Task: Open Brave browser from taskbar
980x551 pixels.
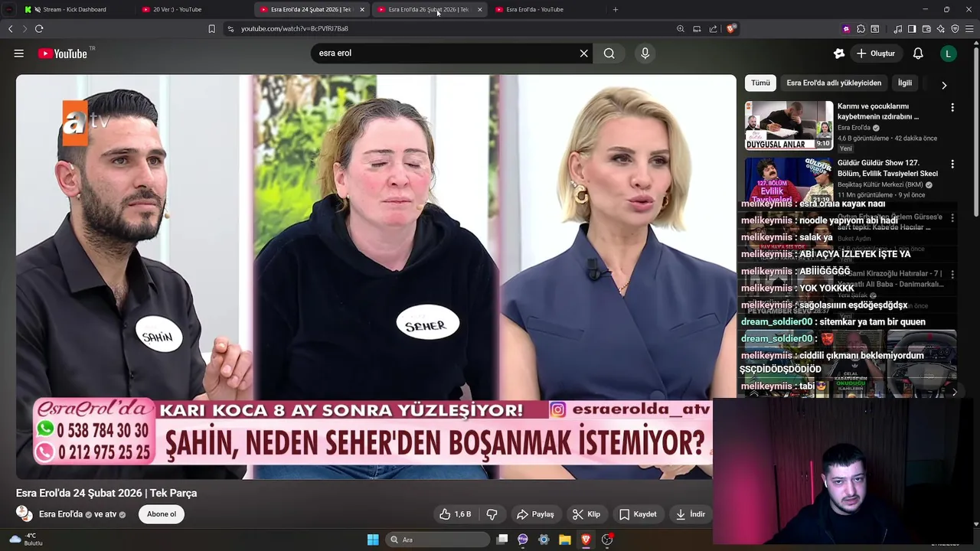Action: 586,540
